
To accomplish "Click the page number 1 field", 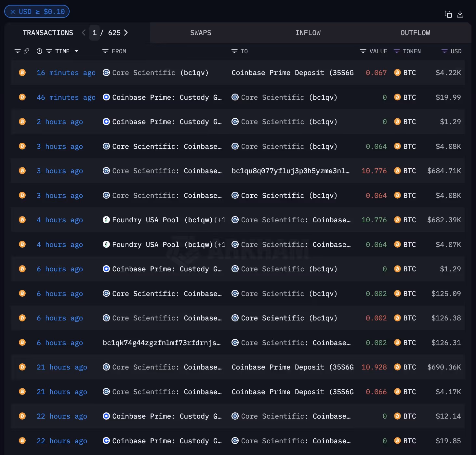I will point(94,32).
